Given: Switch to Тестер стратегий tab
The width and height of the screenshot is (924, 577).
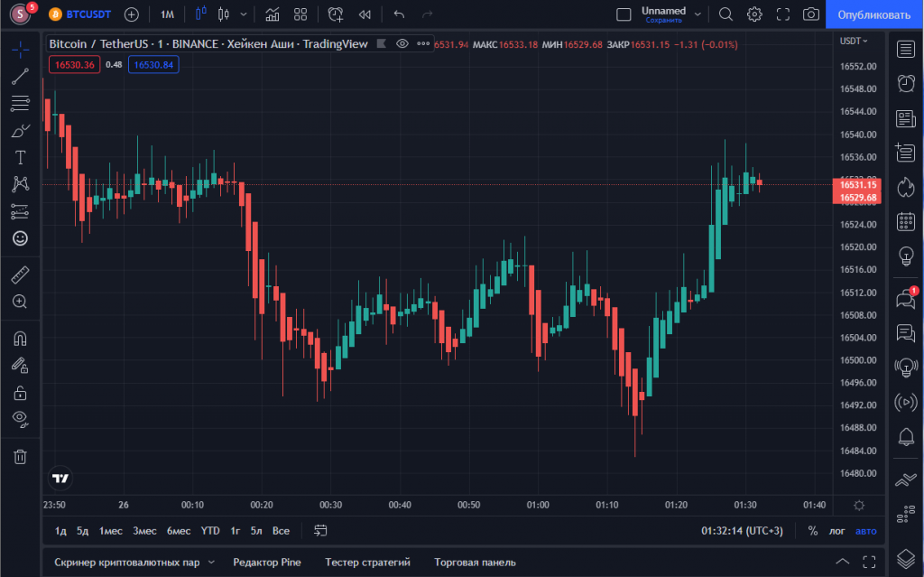Looking at the screenshot, I should coord(367,562).
